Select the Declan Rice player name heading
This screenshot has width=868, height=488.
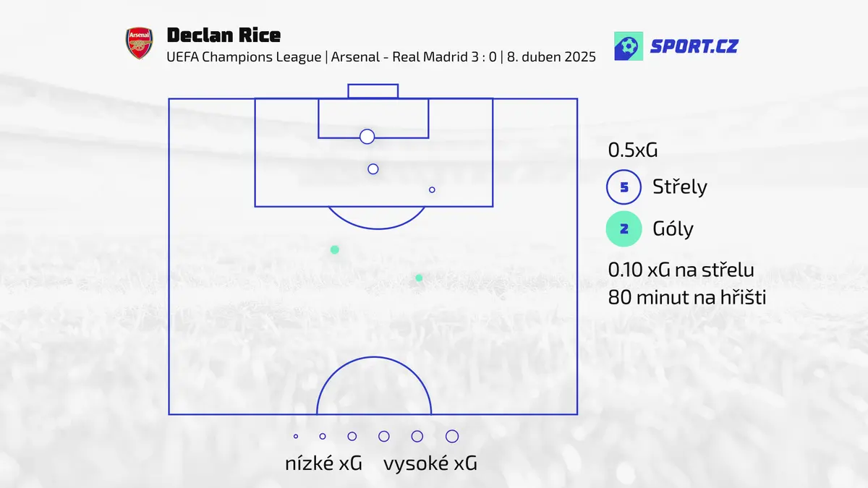(x=224, y=35)
